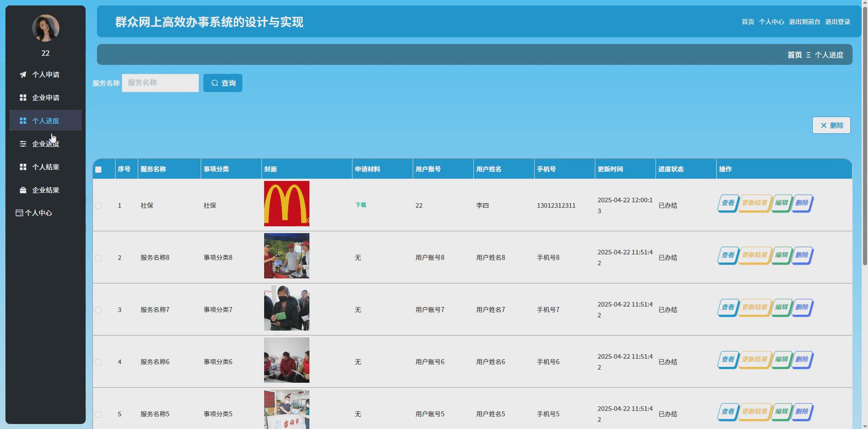
Task: Click 查看 for the 服务名称8 row
Action: point(728,255)
